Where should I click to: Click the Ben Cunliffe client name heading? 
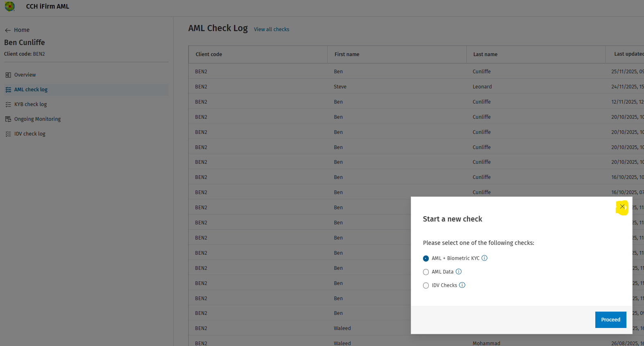25,43
